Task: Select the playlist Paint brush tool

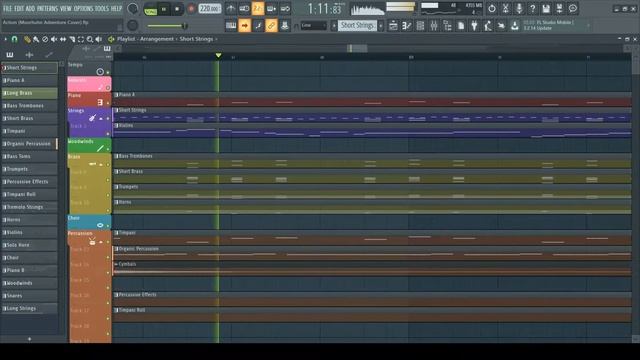Action: point(36,39)
